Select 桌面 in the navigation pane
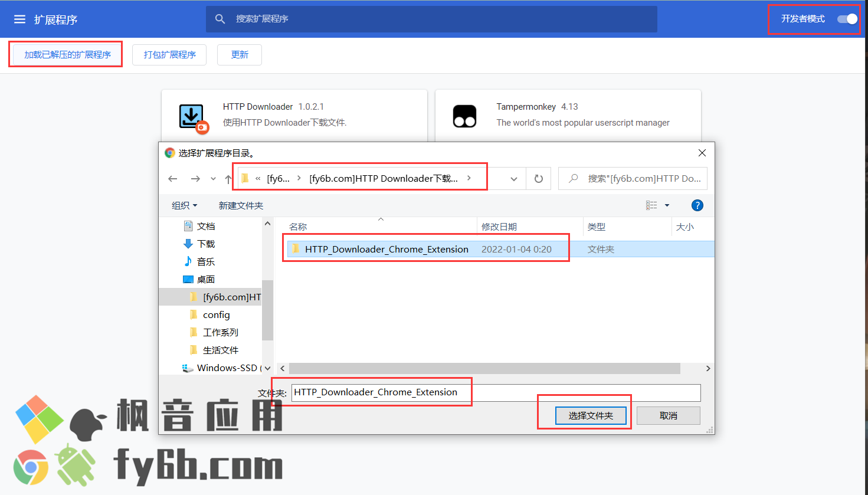Screen dimensions: 868x495 (x=206, y=280)
